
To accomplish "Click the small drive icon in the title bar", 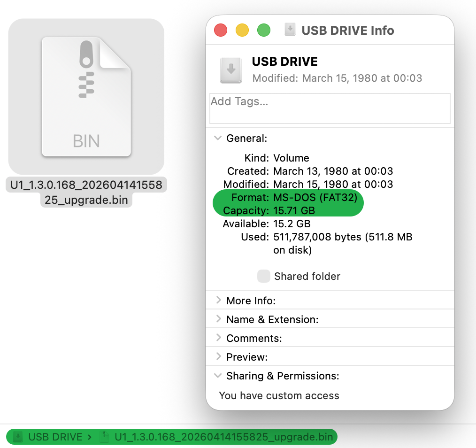I will 290,30.
